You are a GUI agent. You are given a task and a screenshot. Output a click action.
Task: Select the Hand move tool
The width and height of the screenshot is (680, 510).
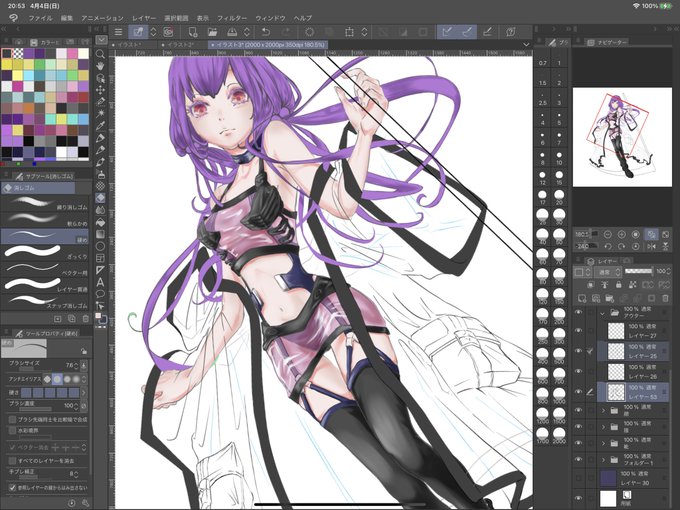pos(100,66)
